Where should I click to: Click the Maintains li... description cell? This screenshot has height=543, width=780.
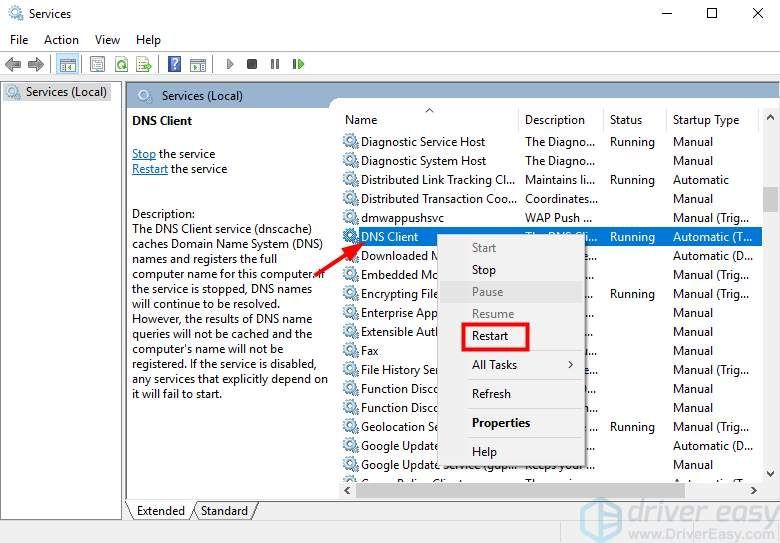click(560, 180)
